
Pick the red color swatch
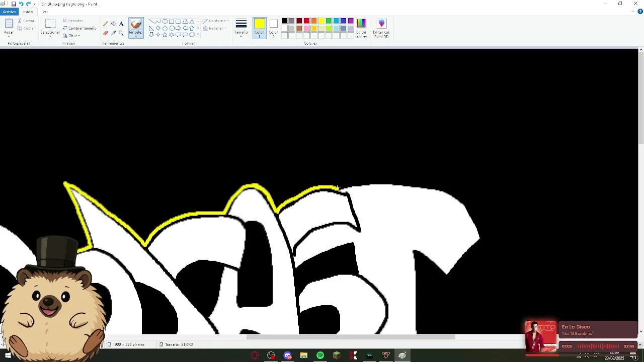point(306,21)
